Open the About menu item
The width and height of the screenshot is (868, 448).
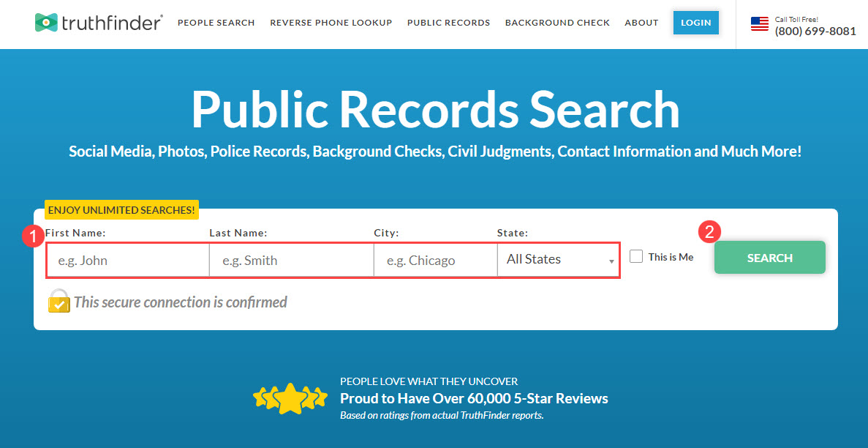[641, 23]
